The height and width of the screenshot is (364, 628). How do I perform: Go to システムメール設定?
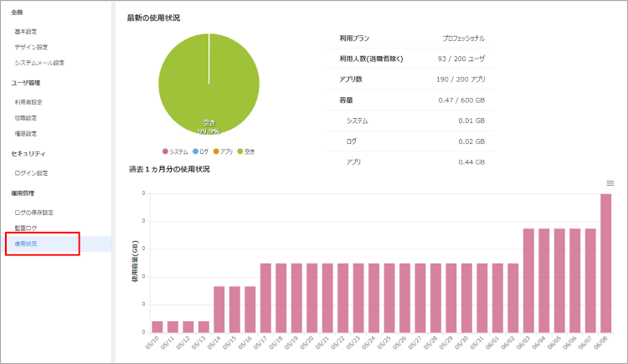(x=39, y=63)
